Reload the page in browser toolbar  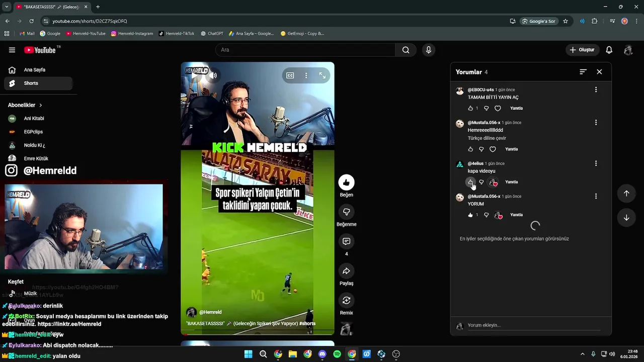[x=31, y=21]
